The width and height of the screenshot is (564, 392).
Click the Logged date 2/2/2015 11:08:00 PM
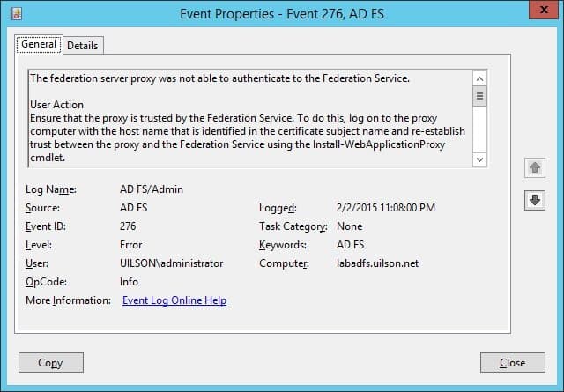386,208
